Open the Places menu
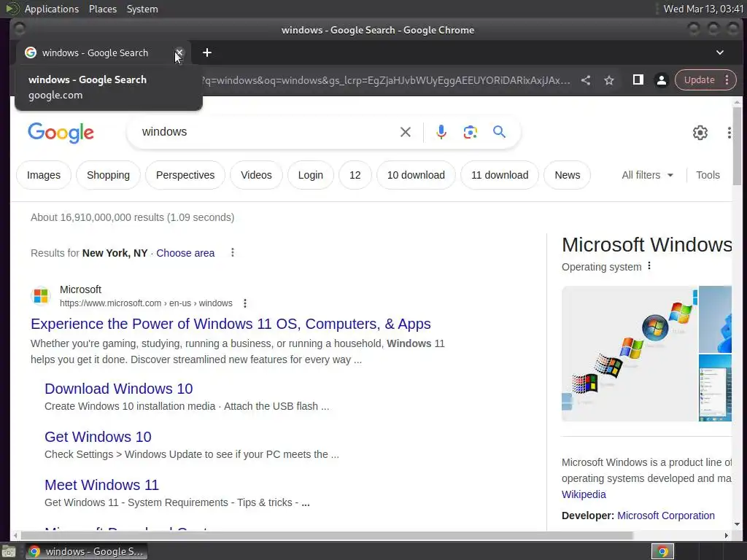The width and height of the screenshot is (747, 560). coord(103,9)
